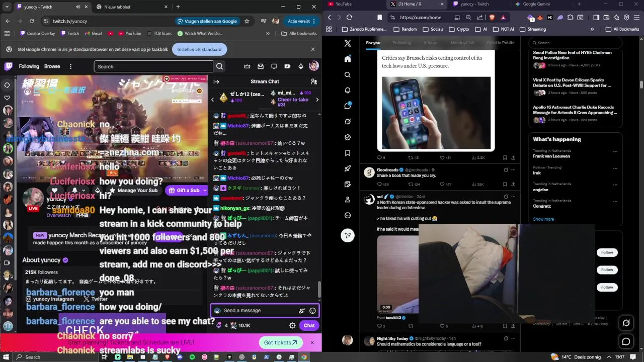Toggle follow heart button under stream
The height and width of the screenshot is (362, 644).
pyautogui.click(x=54, y=191)
